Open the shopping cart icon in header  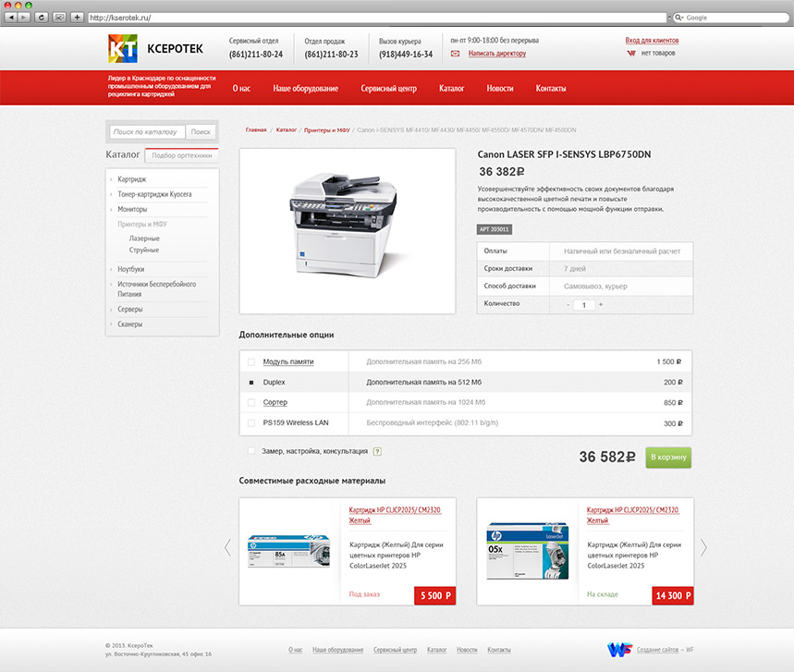pos(631,54)
